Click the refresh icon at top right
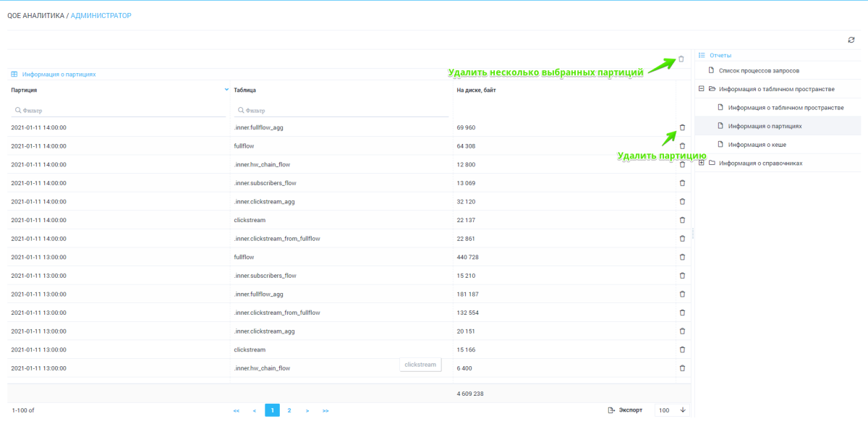This screenshot has height=424, width=868. (851, 40)
